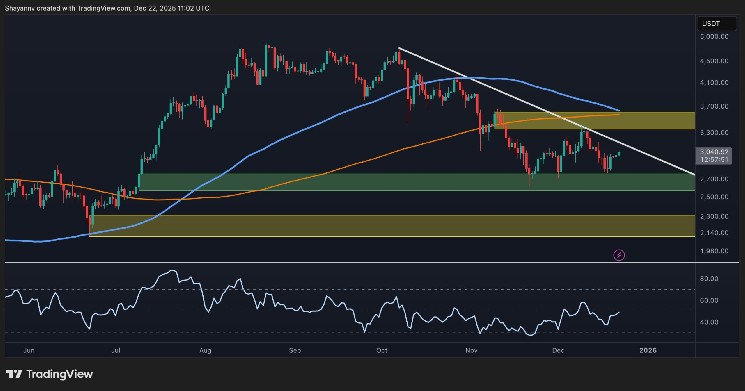Click the 60.00 RSI axis label
745x391 pixels.
[x=709, y=300]
